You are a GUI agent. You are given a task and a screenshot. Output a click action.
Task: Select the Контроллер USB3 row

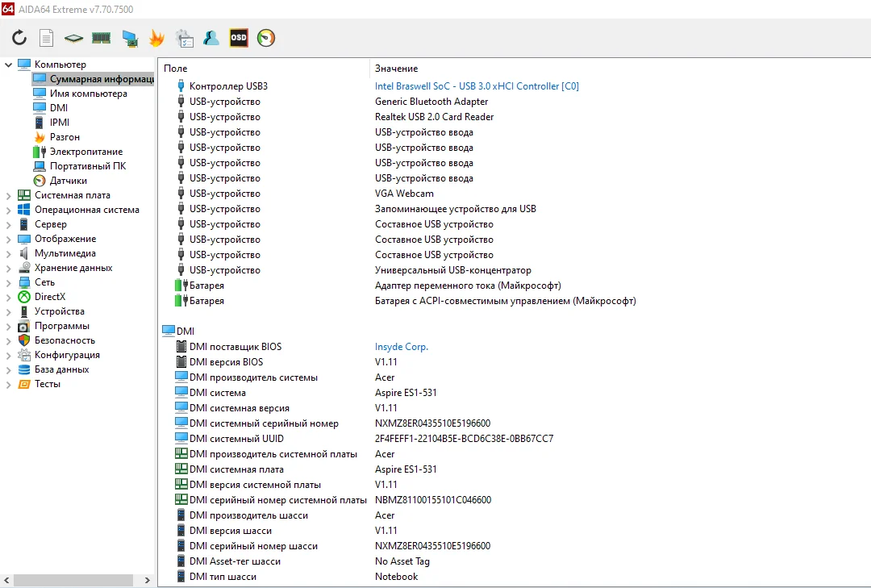(515, 86)
